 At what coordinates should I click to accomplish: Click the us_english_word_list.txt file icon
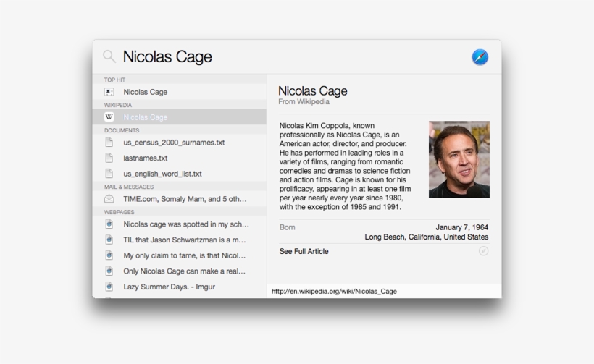point(109,174)
